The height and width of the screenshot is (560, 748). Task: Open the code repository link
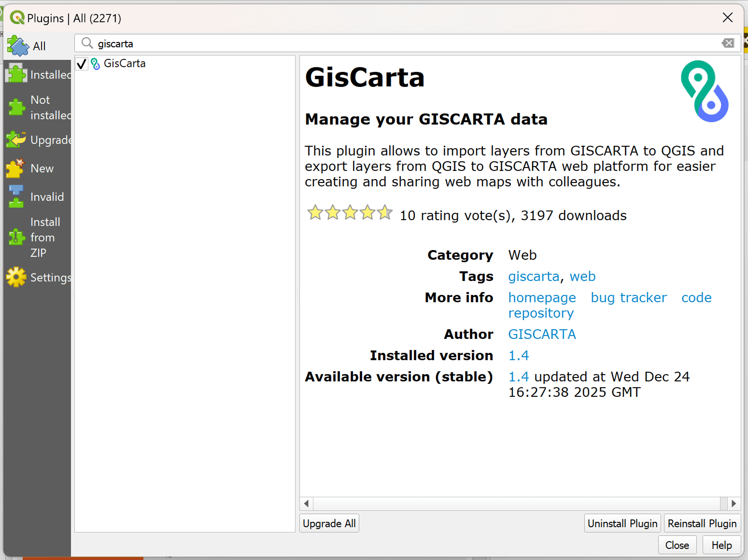(696, 297)
